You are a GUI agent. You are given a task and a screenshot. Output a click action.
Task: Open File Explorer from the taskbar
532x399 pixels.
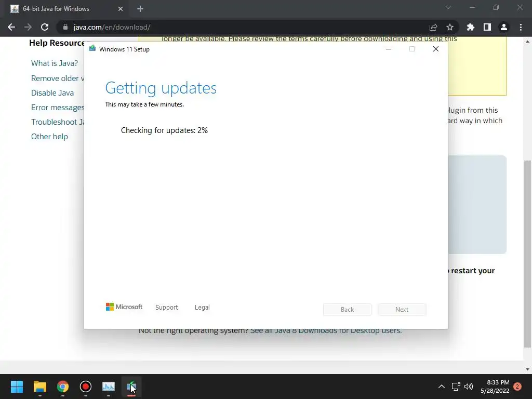click(x=39, y=387)
